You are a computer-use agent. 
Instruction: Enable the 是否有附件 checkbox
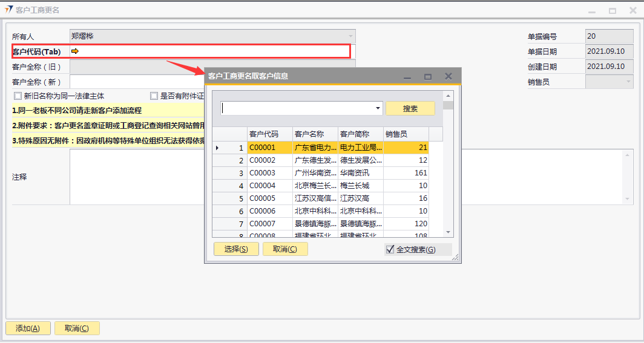154,96
